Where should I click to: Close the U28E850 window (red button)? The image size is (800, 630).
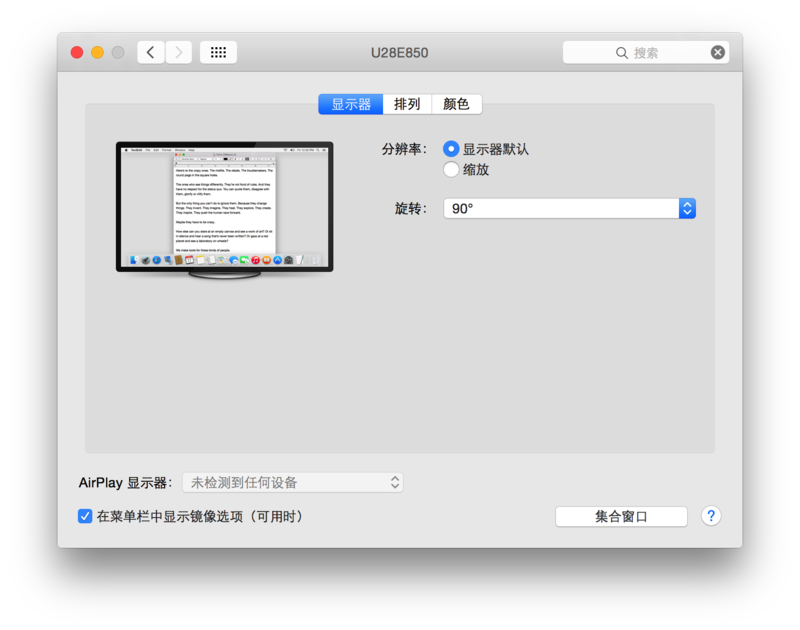(x=77, y=53)
